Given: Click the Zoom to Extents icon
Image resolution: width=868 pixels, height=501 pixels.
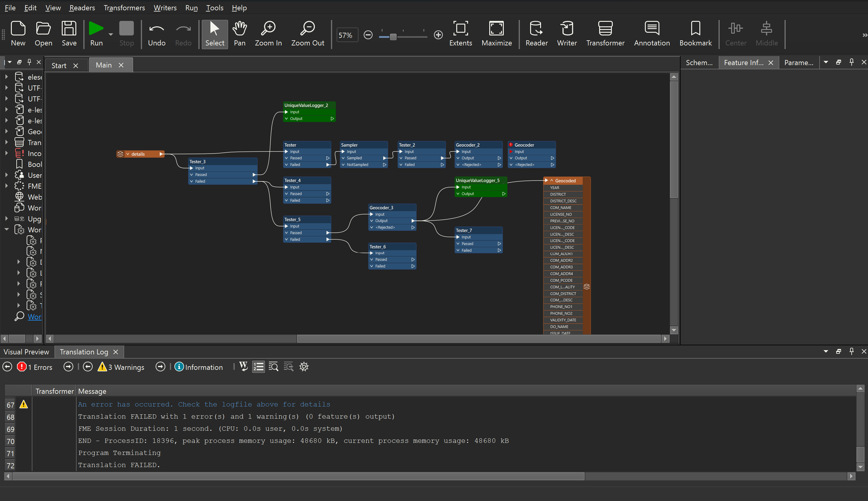Looking at the screenshot, I should 460,29.
